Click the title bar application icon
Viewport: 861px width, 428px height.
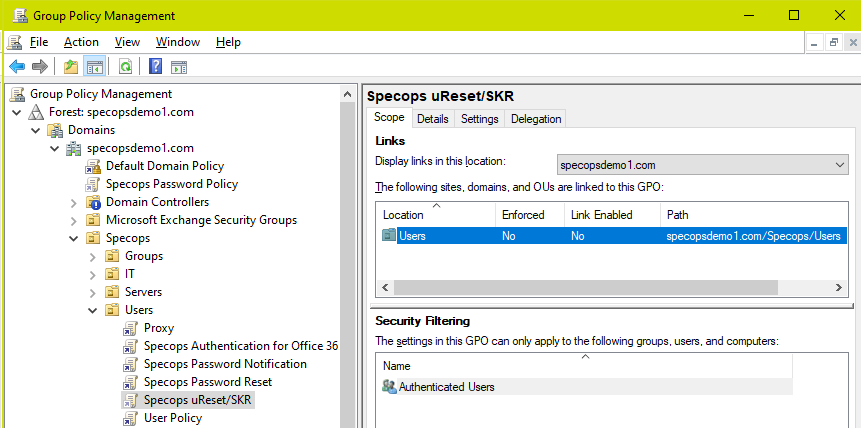pyautogui.click(x=21, y=15)
